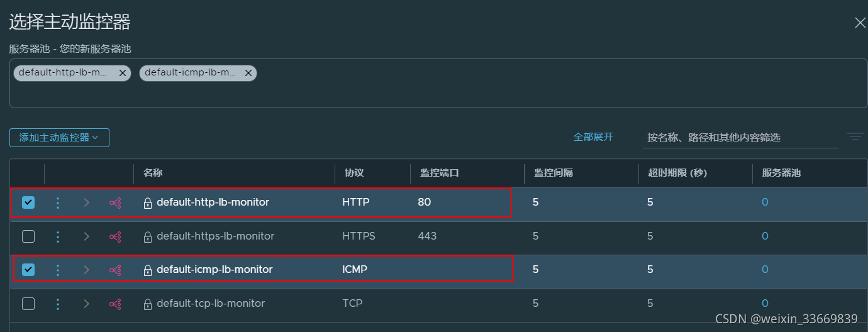Viewport: 868px width, 332px height.
Task: Remove default-http-lb-monitor tag chip
Action: (123, 73)
